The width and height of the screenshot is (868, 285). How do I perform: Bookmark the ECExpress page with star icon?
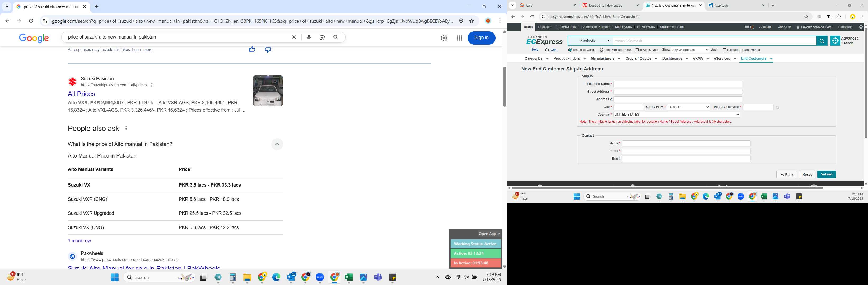click(806, 17)
